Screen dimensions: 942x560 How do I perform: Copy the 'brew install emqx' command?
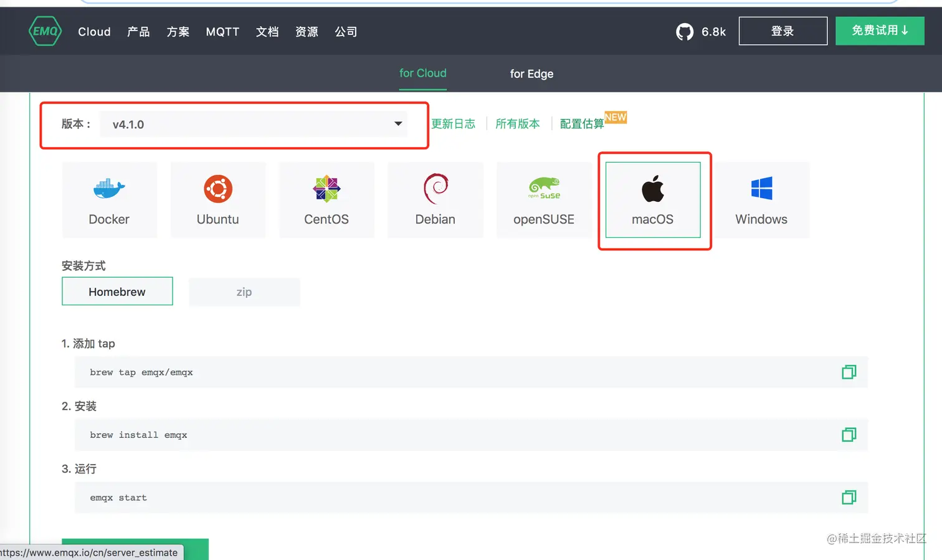(x=849, y=435)
